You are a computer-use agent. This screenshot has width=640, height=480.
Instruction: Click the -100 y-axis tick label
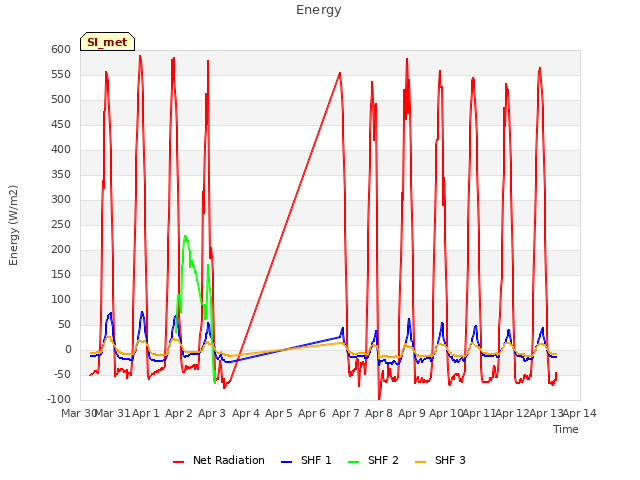pos(59,399)
